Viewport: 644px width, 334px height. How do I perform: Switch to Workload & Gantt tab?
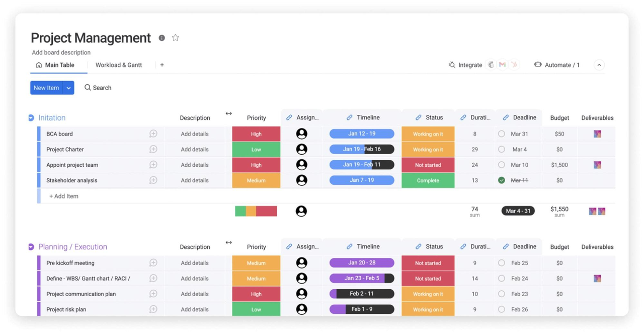[x=119, y=65]
